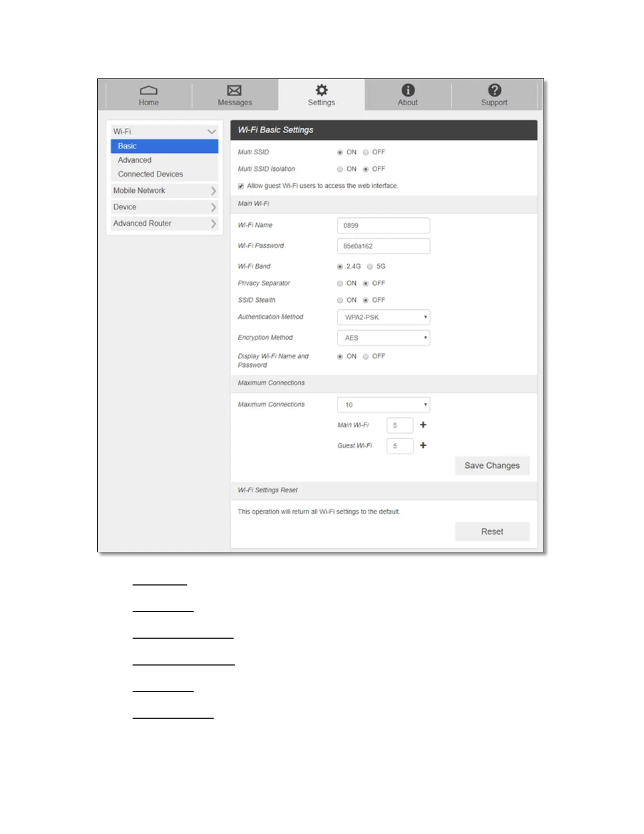Open the Maximum Connections dropdown

click(384, 405)
